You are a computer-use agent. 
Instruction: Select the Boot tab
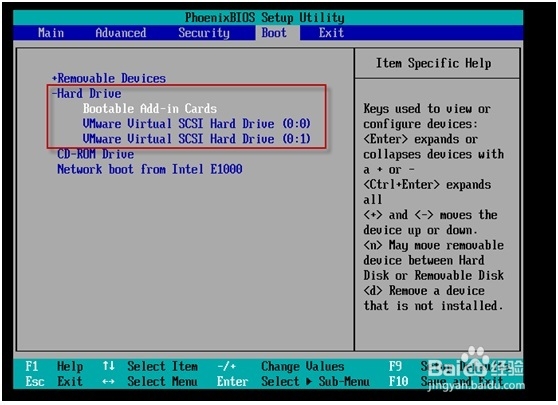[x=274, y=33]
